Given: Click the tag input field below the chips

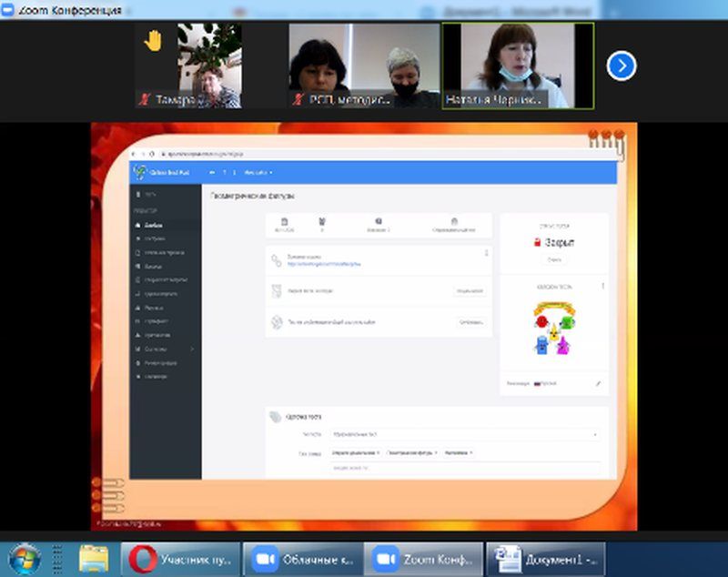Looking at the screenshot, I should click(465, 468).
